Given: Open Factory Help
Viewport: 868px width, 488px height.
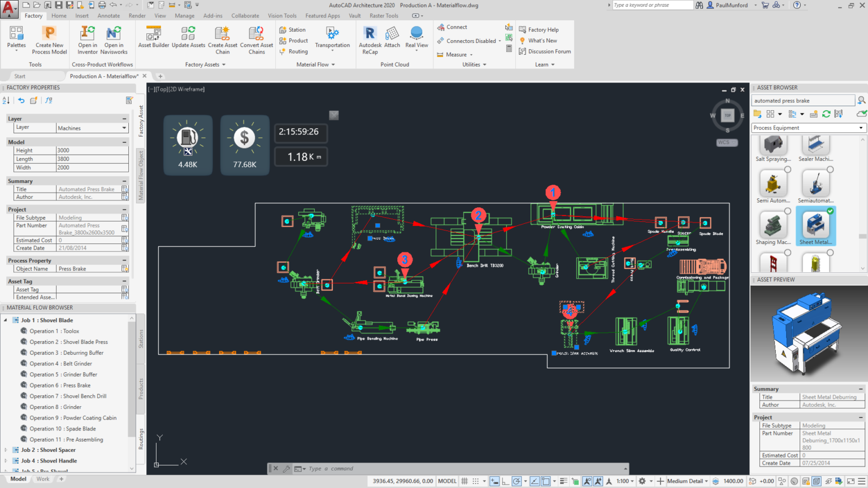Looking at the screenshot, I should [539, 30].
